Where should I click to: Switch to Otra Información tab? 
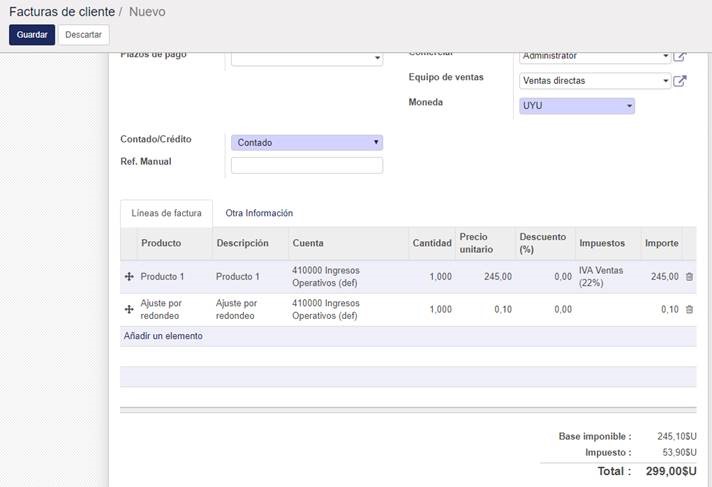[x=259, y=213]
